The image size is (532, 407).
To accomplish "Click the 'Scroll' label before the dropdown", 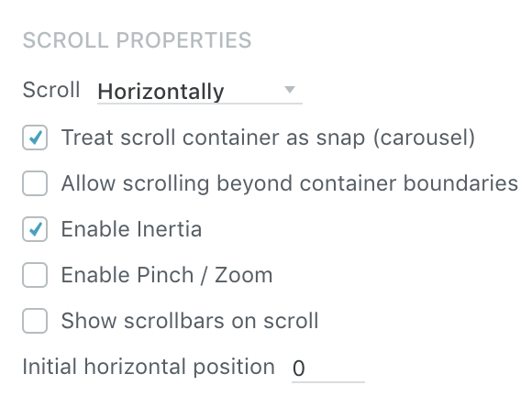I will tap(51, 90).
